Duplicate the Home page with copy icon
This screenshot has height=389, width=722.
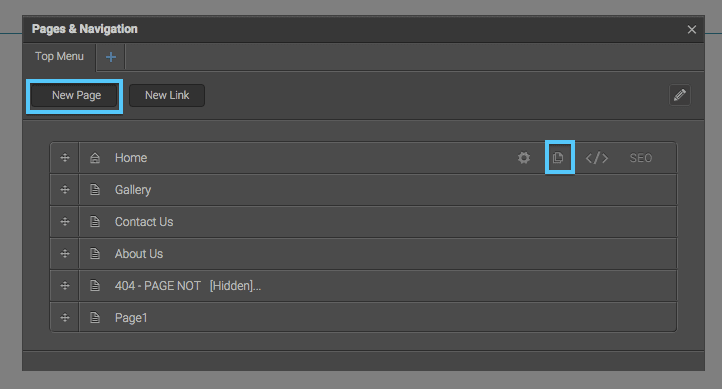tap(558, 158)
